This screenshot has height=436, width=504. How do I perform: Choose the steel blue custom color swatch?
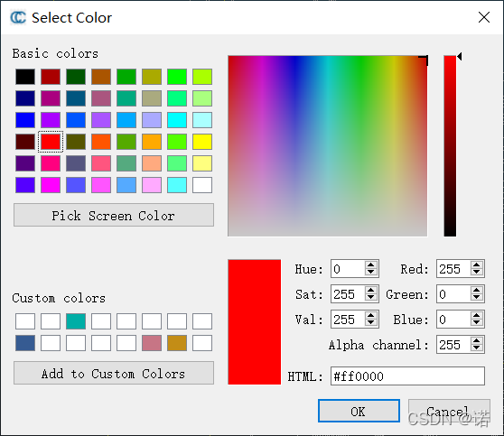(x=25, y=343)
